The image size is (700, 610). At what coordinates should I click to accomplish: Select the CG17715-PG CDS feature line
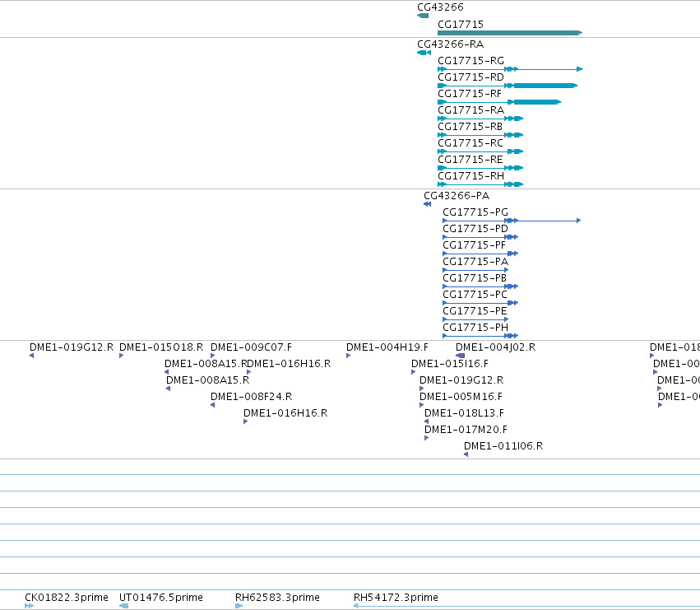512,221
